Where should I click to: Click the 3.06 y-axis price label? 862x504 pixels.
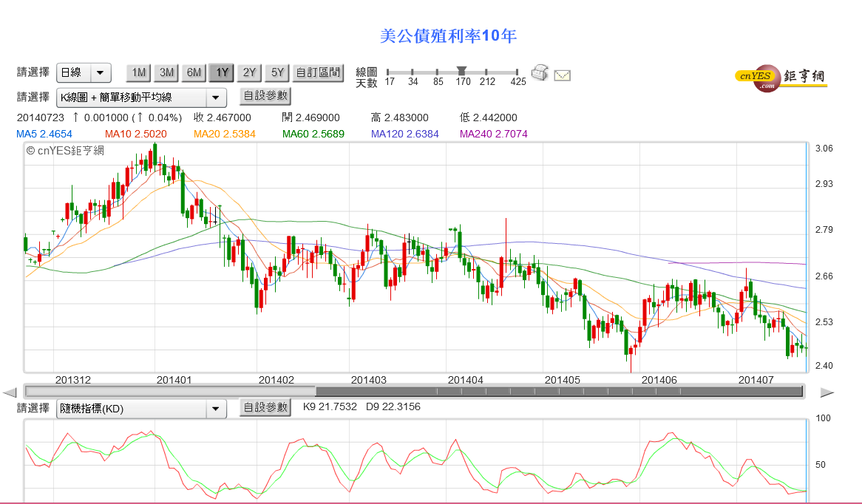coord(824,149)
